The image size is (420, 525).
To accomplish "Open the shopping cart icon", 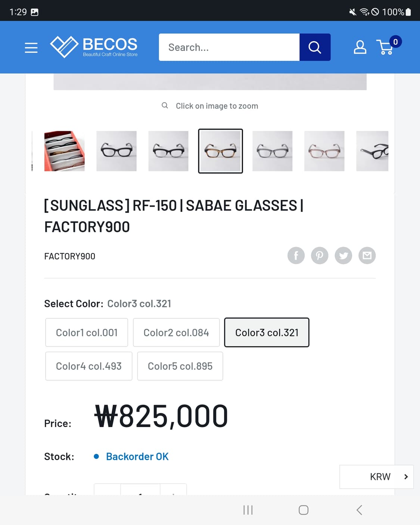I will click(386, 49).
